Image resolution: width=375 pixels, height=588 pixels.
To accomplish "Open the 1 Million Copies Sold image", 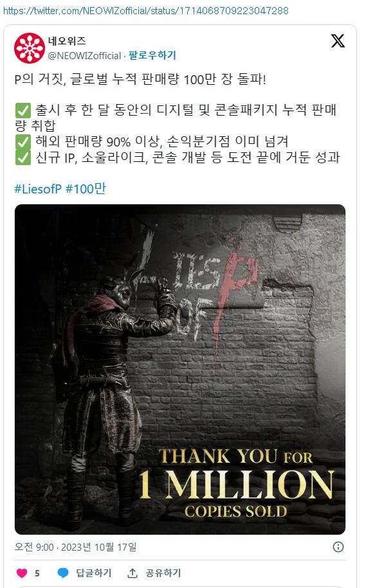I will (x=180, y=370).
